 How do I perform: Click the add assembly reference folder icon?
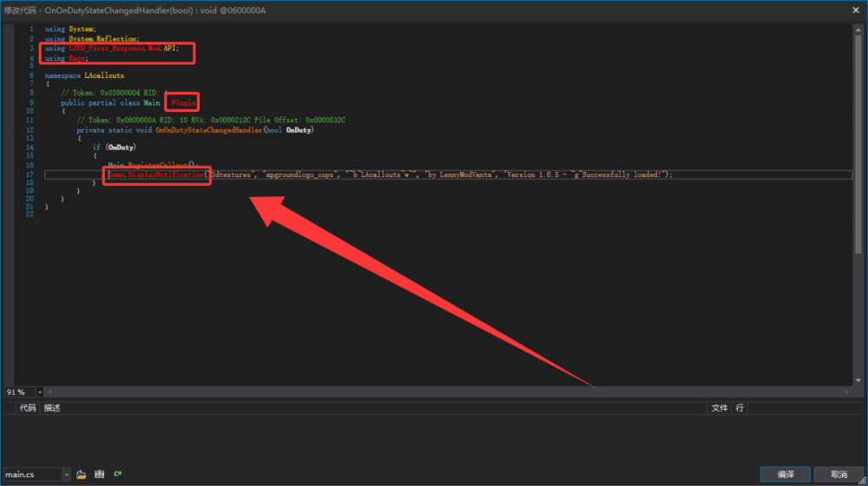click(x=82, y=475)
